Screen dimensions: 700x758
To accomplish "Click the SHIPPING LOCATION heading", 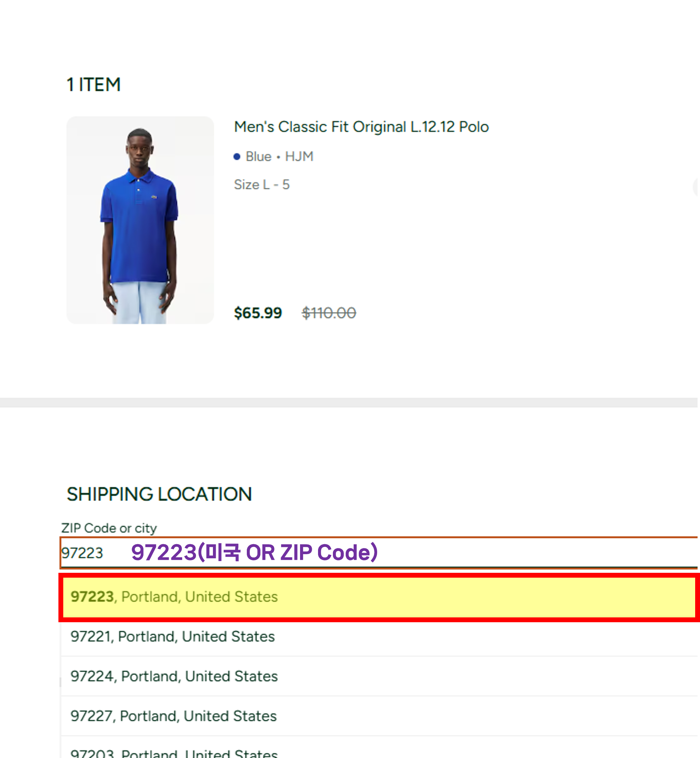I will (159, 494).
